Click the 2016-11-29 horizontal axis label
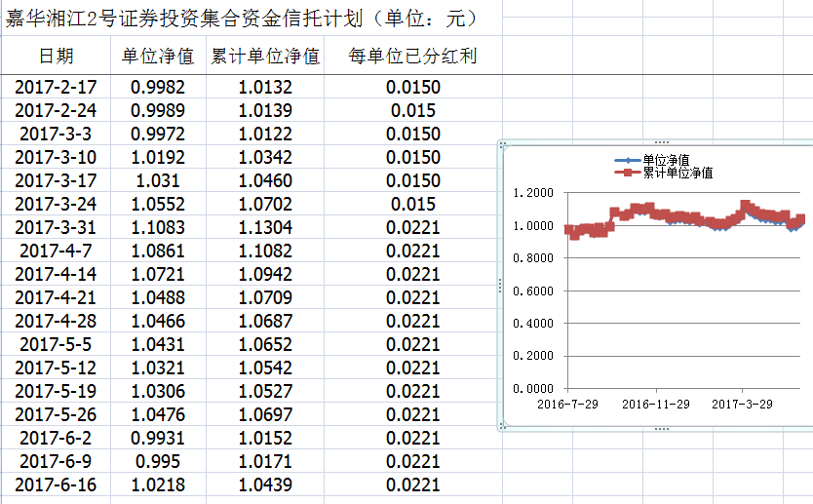 tap(655, 404)
